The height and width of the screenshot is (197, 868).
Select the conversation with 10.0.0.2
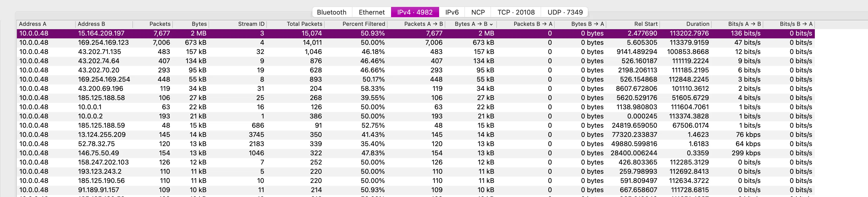tap(90, 116)
